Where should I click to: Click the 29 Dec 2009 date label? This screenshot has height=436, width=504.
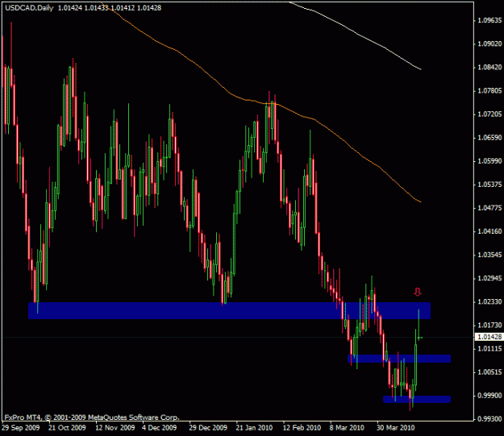pos(208,428)
